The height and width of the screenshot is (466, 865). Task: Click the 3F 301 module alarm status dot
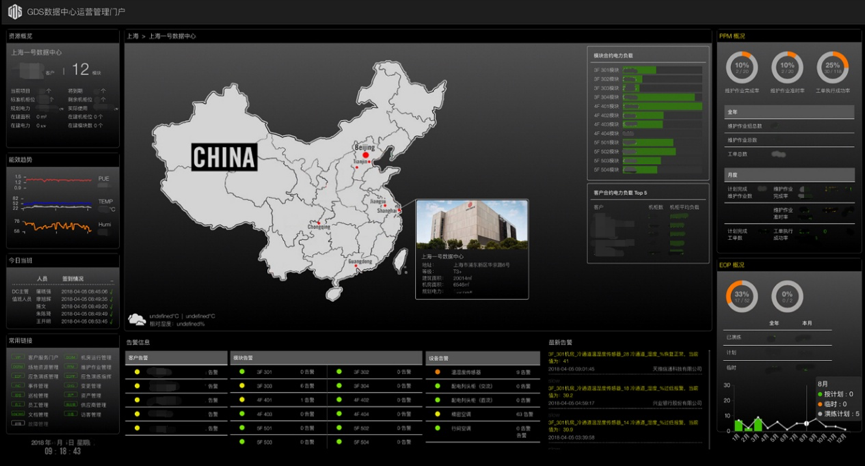242,372
